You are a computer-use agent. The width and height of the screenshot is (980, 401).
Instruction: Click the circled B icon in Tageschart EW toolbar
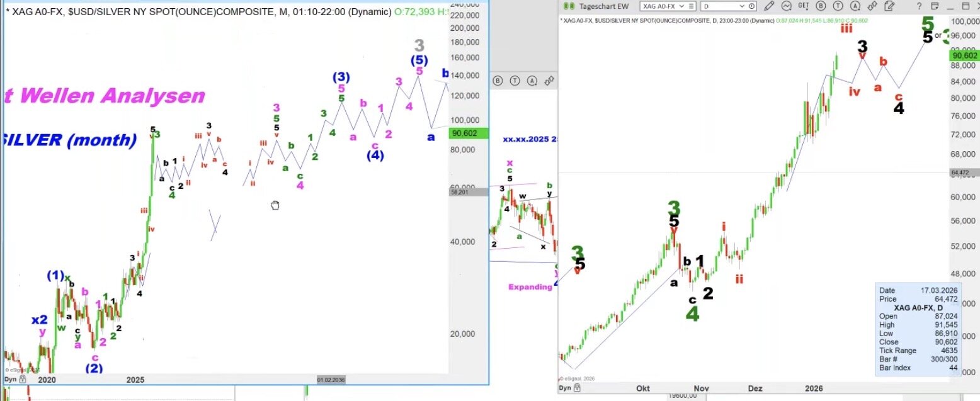pyautogui.click(x=821, y=6)
